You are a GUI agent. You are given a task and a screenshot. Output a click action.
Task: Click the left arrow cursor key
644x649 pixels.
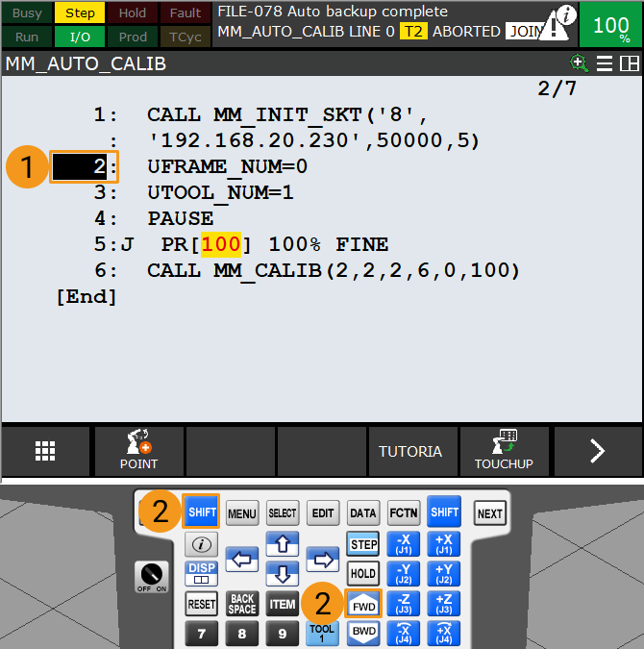[x=241, y=560]
